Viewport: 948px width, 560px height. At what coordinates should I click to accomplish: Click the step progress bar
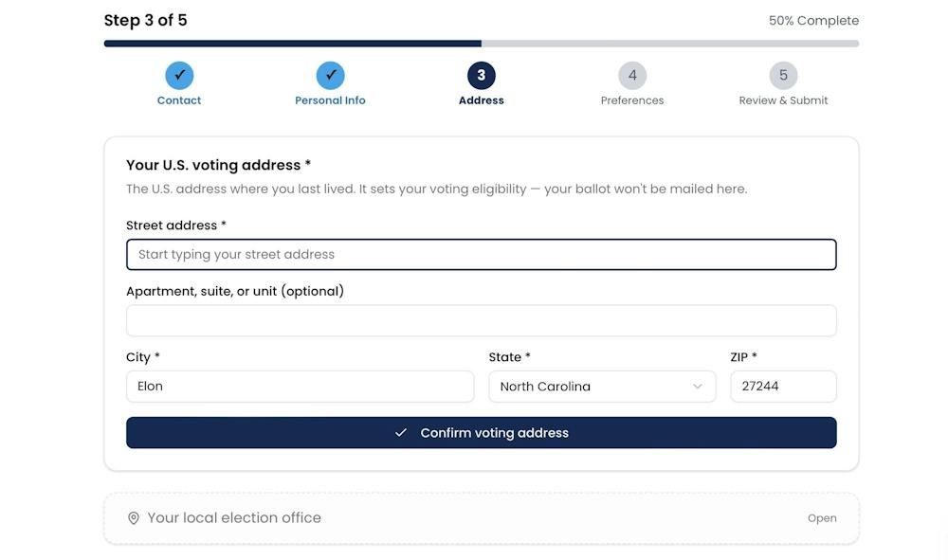click(x=482, y=44)
